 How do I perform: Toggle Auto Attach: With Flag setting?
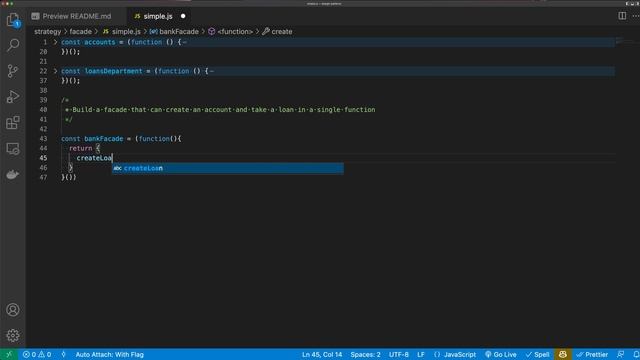point(109,354)
